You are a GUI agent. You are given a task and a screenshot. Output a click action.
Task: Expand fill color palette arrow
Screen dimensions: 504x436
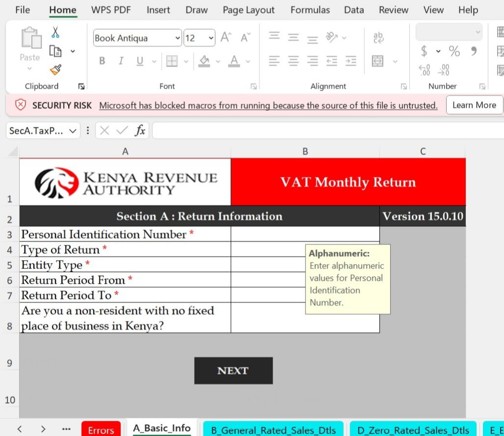[218, 61]
